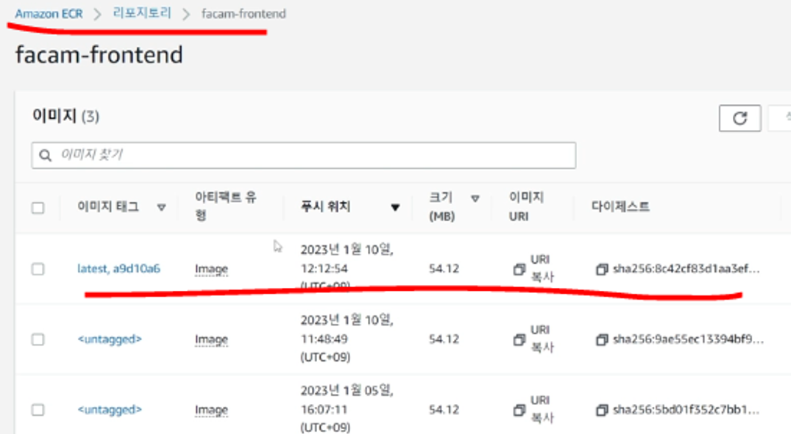Click digest text sha256:9ae55ec13394bf9
Image resolution: width=791 pixels, height=434 pixels.
(688, 340)
